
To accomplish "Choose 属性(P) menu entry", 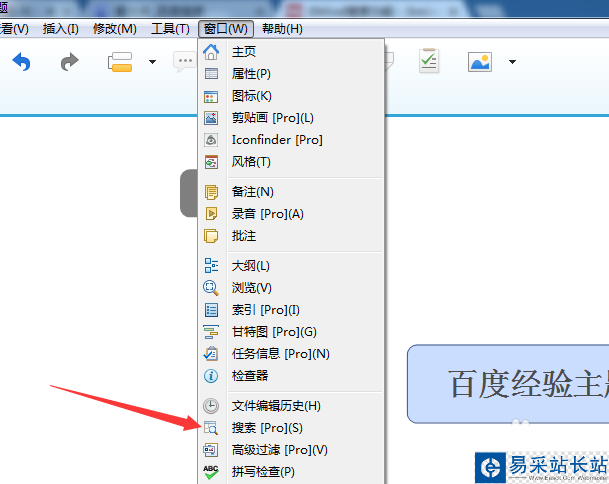I will tap(291, 74).
